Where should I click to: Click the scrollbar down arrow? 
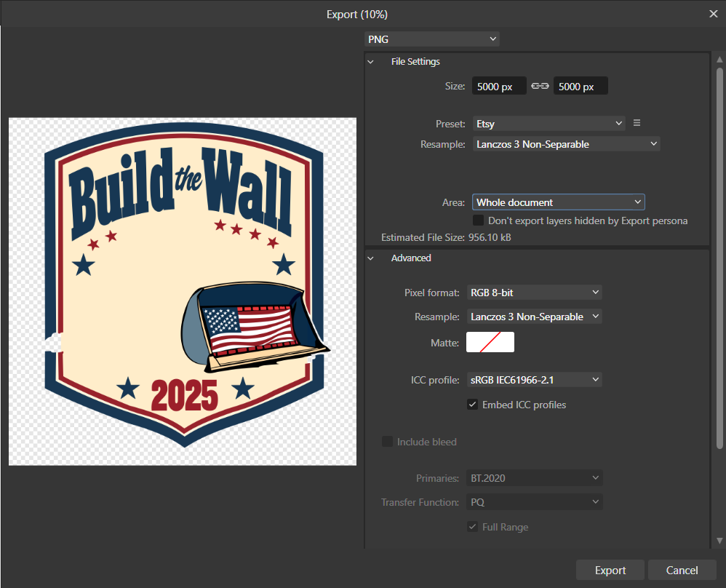(x=719, y=540)
